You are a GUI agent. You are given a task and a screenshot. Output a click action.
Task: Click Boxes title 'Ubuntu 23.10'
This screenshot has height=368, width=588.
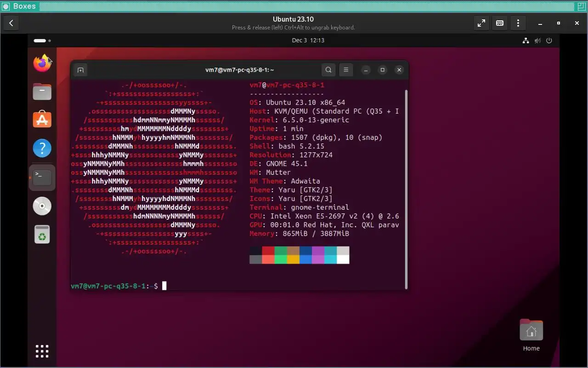[293, 19]
